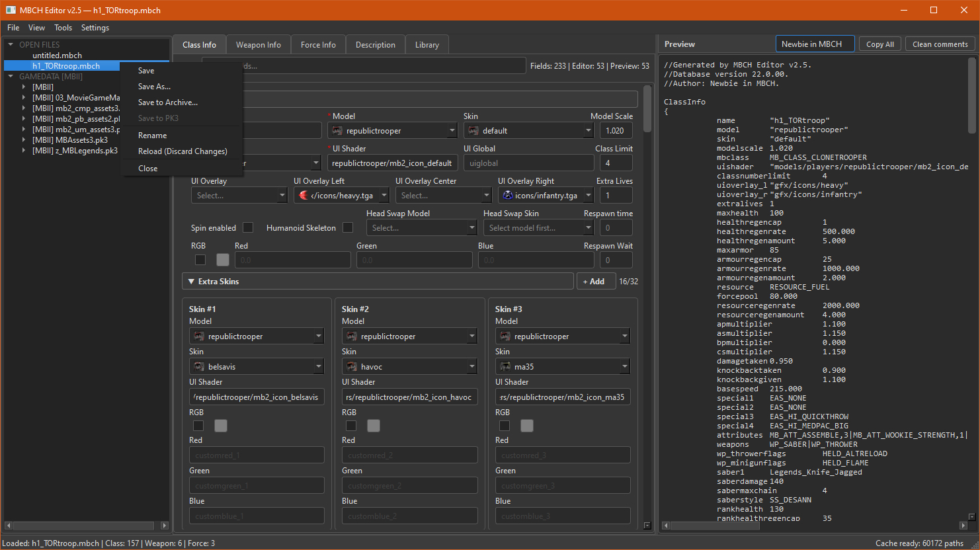Toggle the Humanoid Skeleton checkbox
980x550 pixels.
[x=348, y=227]
